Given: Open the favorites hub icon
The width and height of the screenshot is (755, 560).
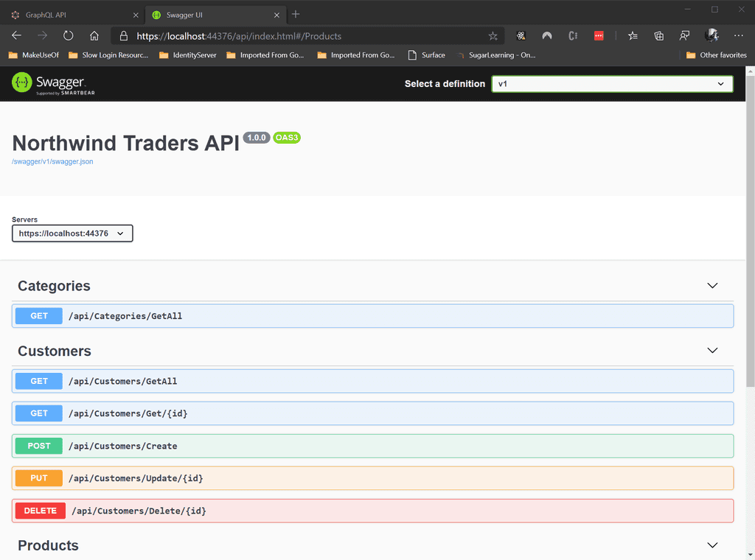Looking at the screenshot, I should (x=632, y=35).
